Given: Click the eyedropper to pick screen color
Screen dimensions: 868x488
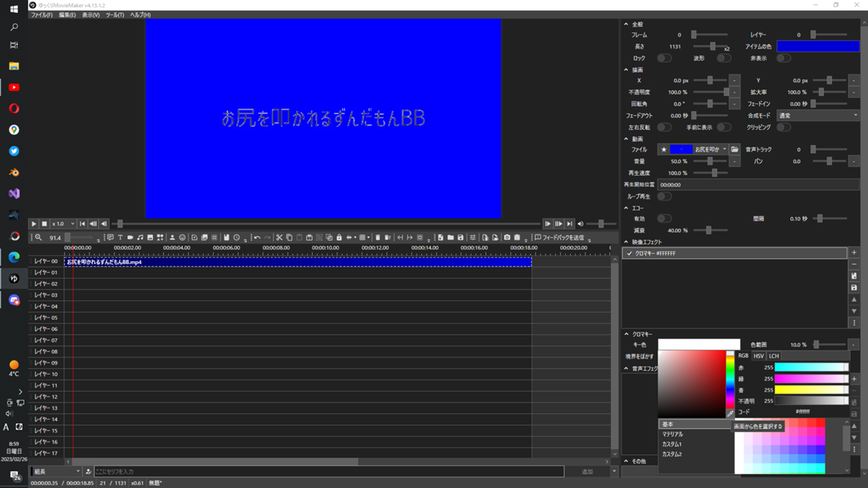Looking at the screenshot, I should (x=730, y=413).
